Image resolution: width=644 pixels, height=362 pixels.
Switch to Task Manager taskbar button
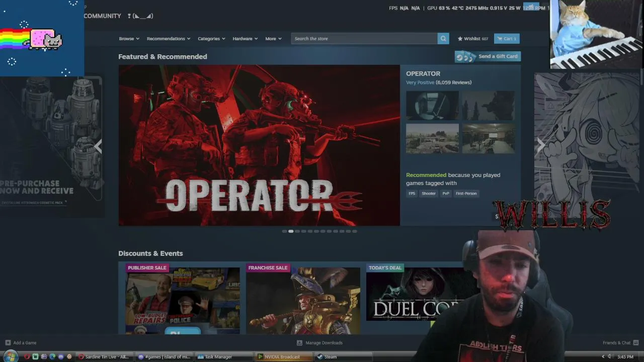tap(224, 357)
